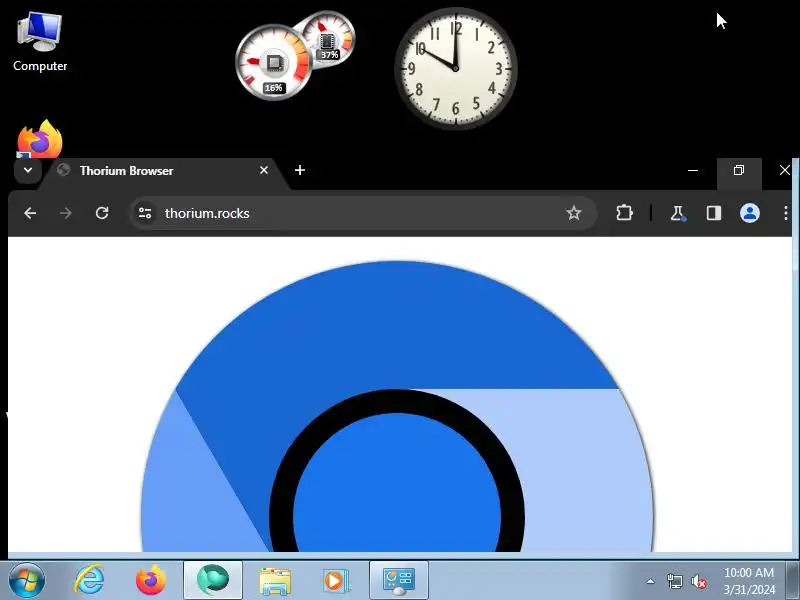Expand the tab search dropdown

(28, 170)
